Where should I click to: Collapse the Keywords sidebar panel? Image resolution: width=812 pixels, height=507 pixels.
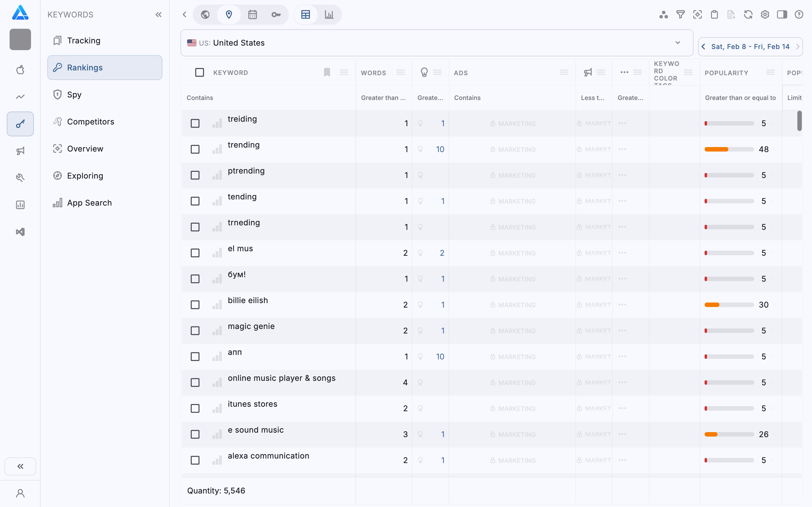[x=158, y=14]
